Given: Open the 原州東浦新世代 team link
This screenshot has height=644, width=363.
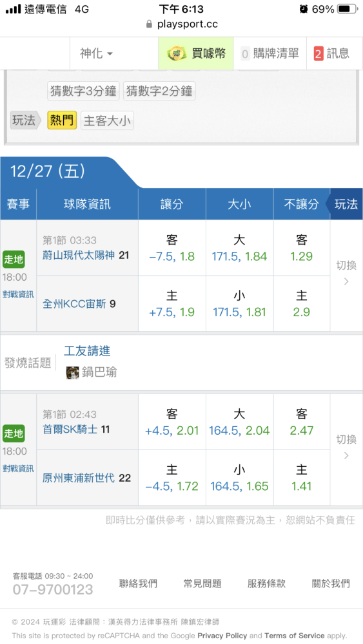Looking at the screenshot, I should pos(79,478).
